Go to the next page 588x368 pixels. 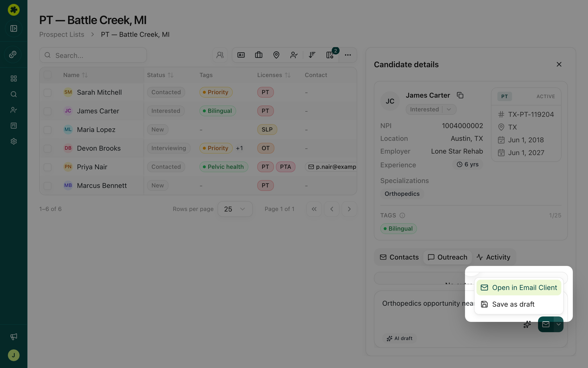click(349, 209)
